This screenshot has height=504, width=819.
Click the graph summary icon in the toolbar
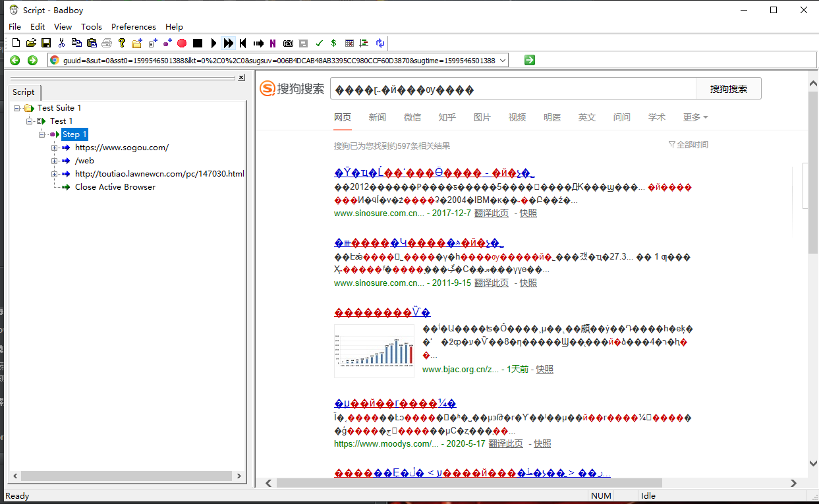pos(364,43)
